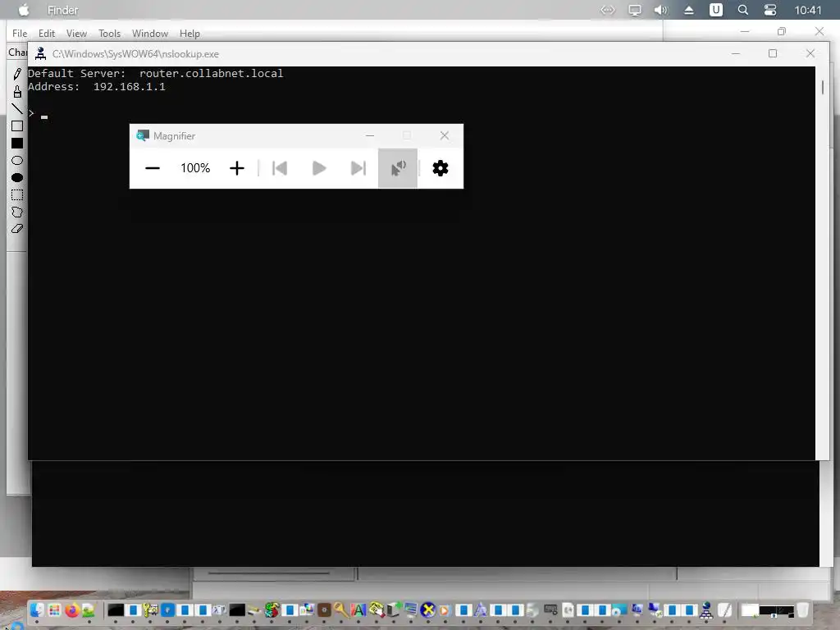Click Magnifier previous sentence button

[x=280, y=168]
